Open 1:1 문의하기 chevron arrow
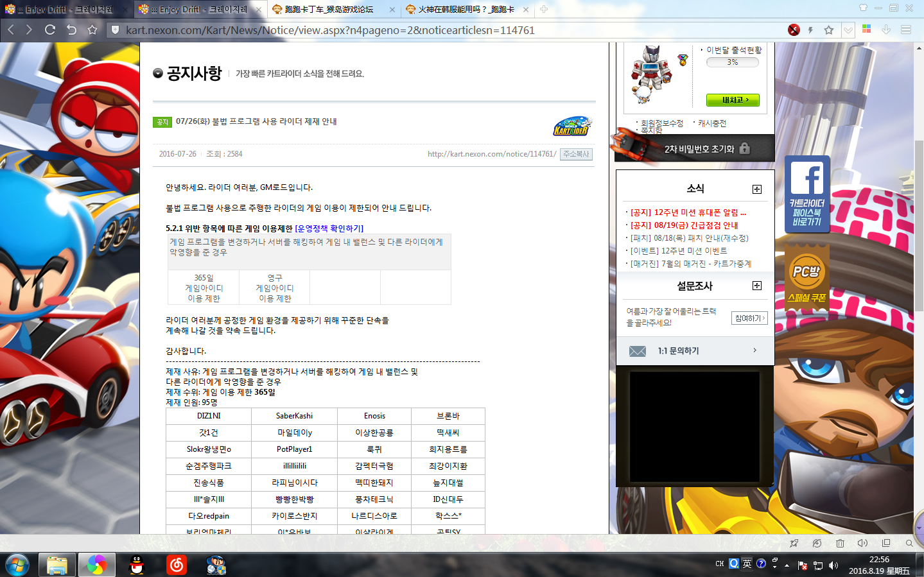924x577 pixels. click(x=754, y=350)
